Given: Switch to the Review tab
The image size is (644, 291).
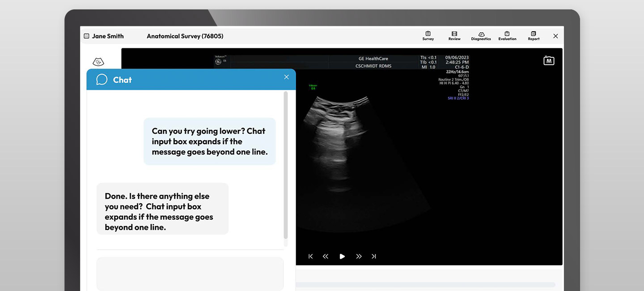Looking at the screenshot, I should point(454,36).
